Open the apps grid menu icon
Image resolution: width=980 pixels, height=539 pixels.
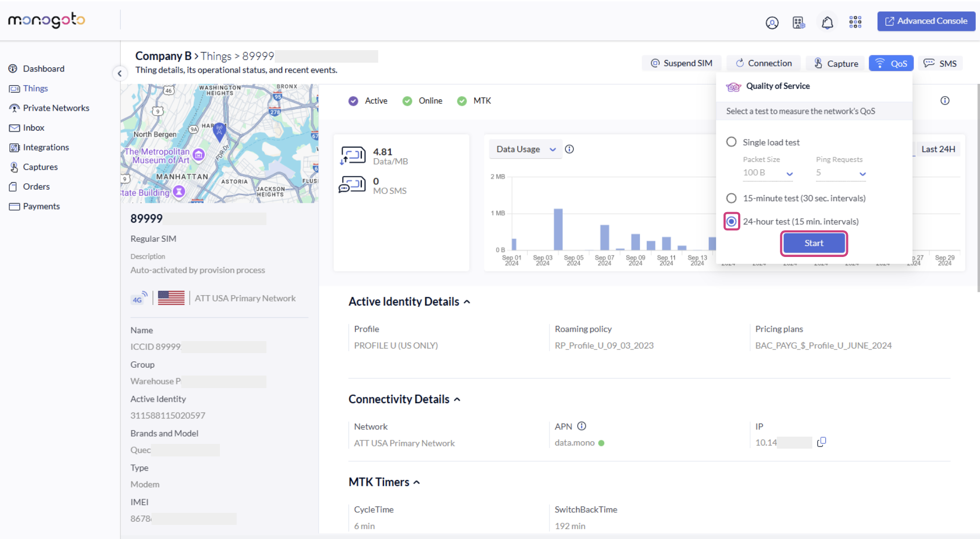click(855, 22)
